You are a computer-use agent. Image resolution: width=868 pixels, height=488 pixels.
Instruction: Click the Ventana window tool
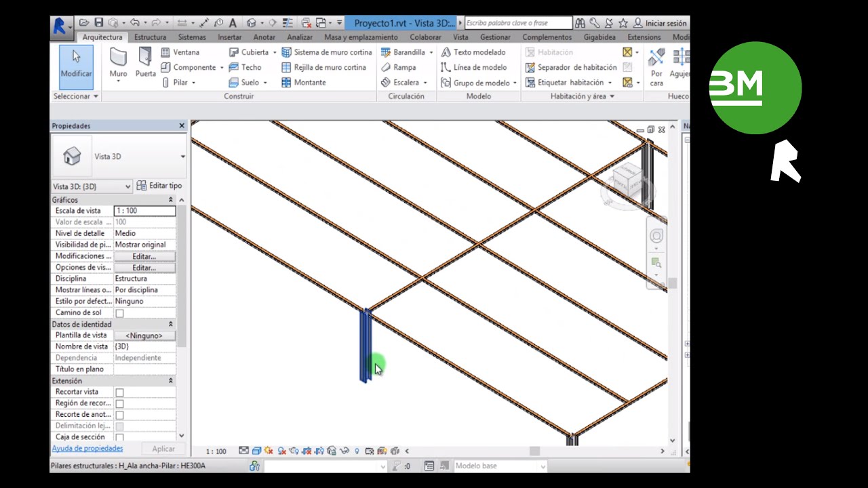tap(180, 52)
